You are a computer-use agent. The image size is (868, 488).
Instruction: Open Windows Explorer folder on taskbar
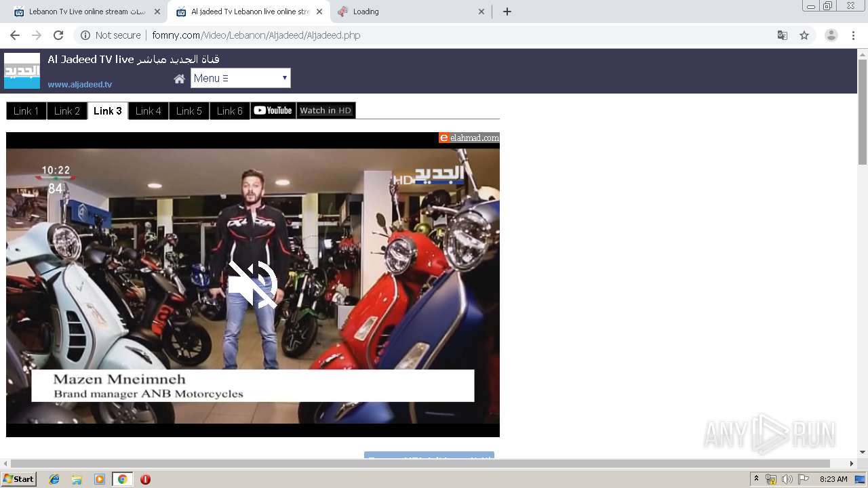(77, 479)
